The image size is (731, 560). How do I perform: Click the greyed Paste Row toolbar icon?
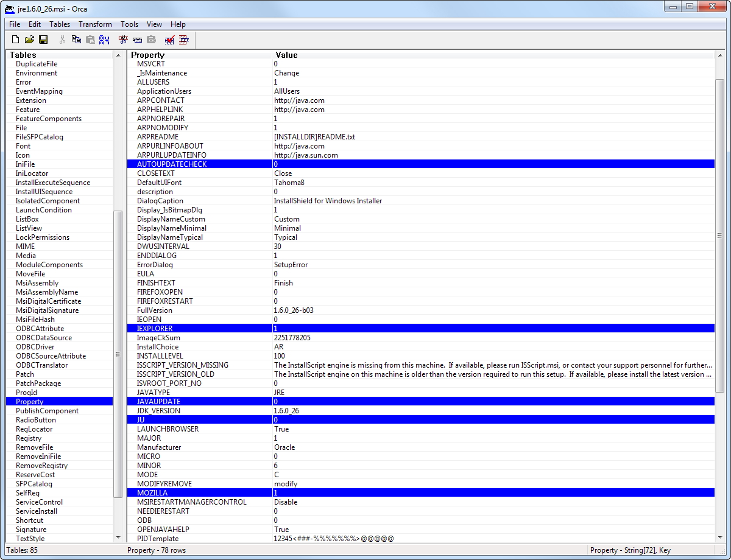pos(151,40)
